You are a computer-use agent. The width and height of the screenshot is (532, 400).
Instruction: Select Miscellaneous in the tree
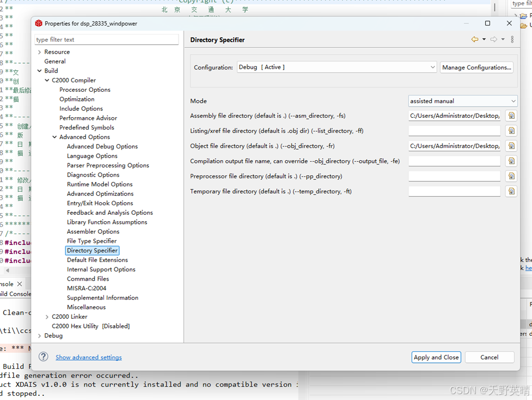pyautogui.click(x=86, y=307)
